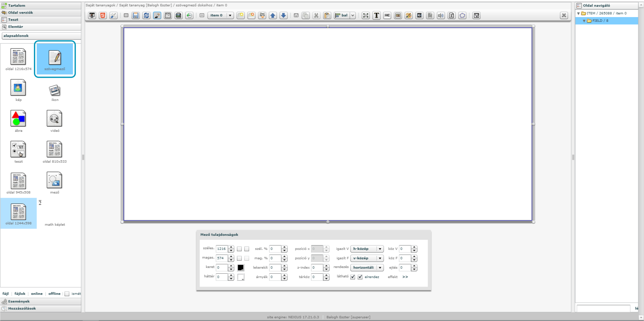
Task: Open the black keret color swatch
Action: point(240,268)
